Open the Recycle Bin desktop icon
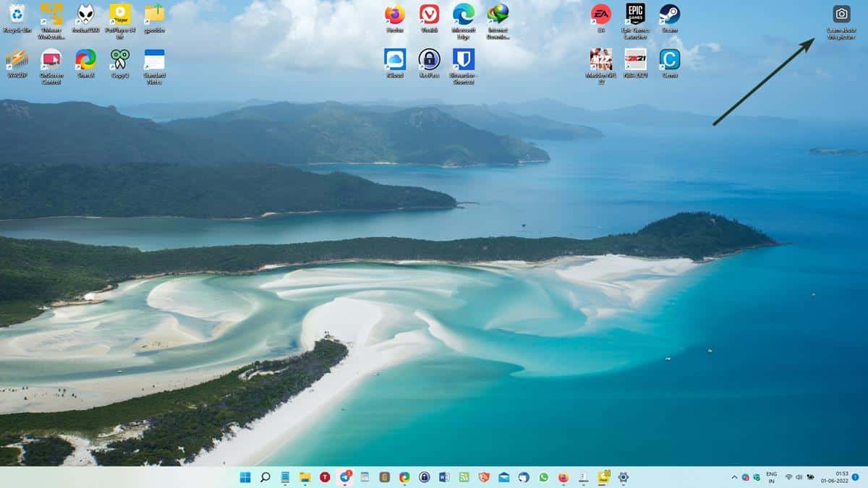Viewport: 868px width, 488px height. 17,20
